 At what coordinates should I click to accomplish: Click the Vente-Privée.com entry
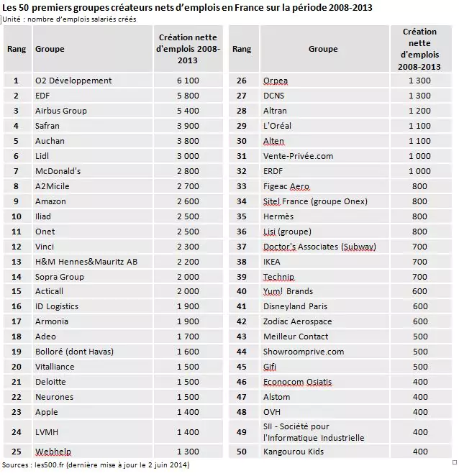[299, 156]
